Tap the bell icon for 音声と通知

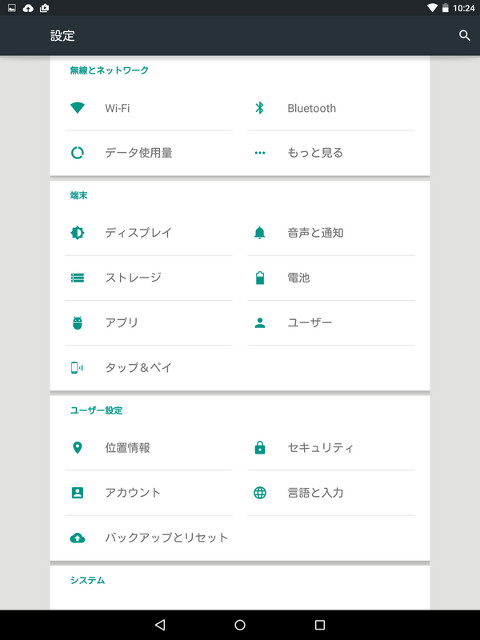(x=260, y=233)
